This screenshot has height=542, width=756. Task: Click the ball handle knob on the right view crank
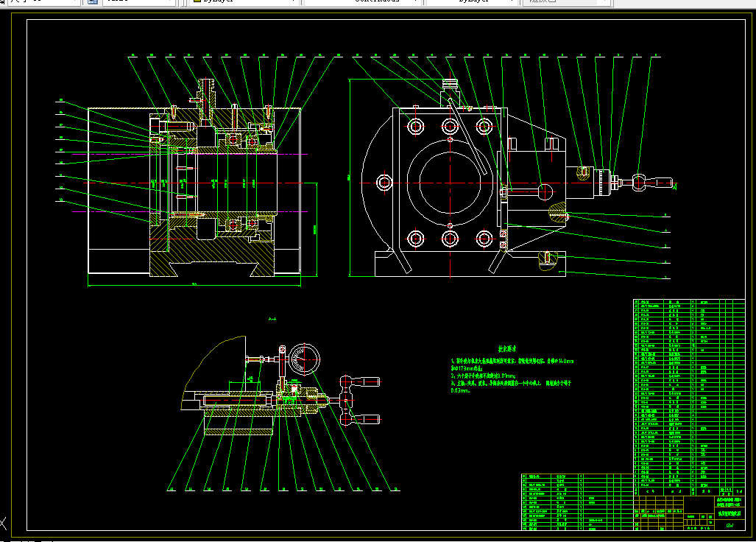638,183
